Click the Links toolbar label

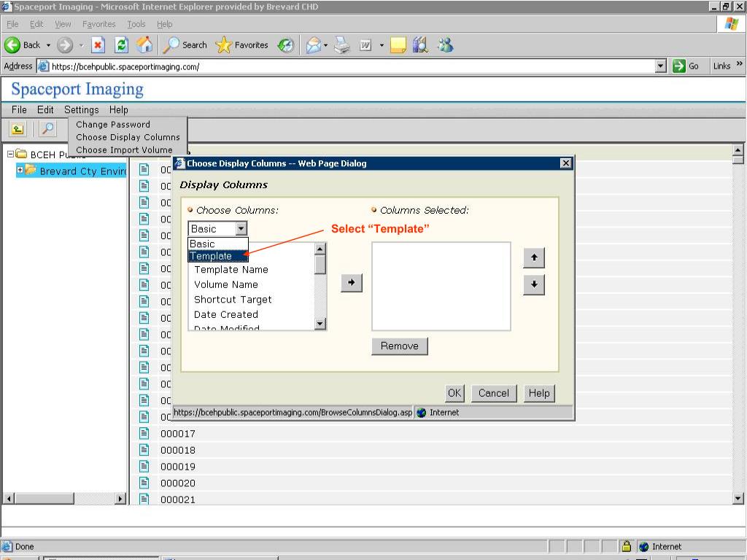pyautogui.click(x=721, y=66)
